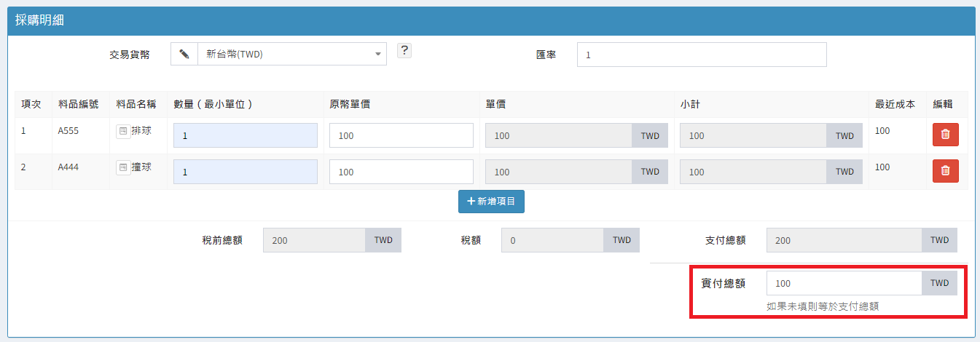Click the 採購明細 panel header
Screen dimensions: 980x342
point(490,20)
